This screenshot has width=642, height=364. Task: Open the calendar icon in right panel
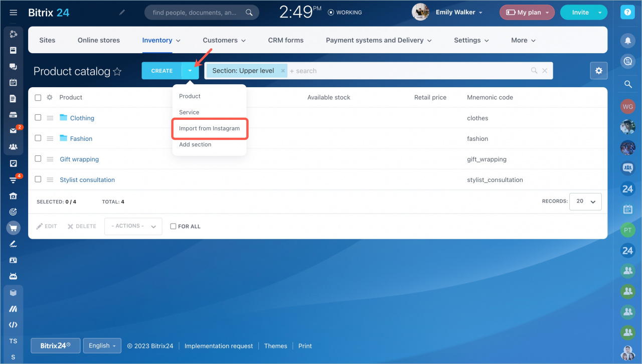click(x=628, y=209)
